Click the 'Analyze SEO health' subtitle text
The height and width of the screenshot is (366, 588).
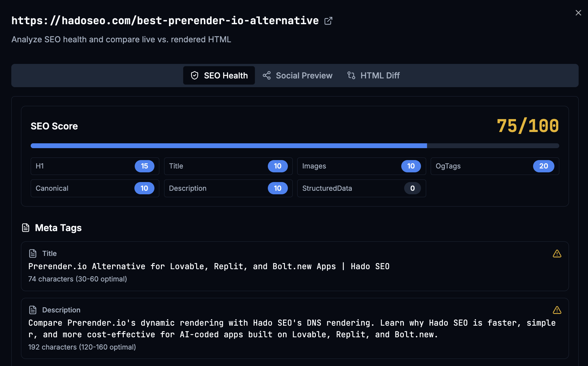point(121,40)
